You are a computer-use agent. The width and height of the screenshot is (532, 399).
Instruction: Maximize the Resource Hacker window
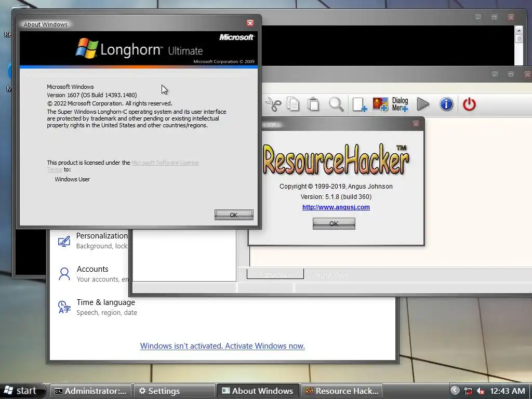tap(511, 74)
